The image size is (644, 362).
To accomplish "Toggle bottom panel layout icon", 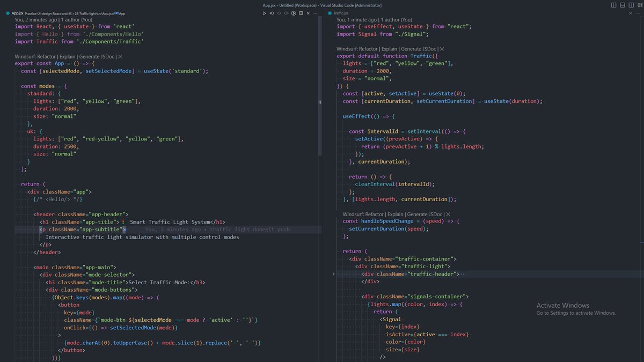I will [623, 5].
